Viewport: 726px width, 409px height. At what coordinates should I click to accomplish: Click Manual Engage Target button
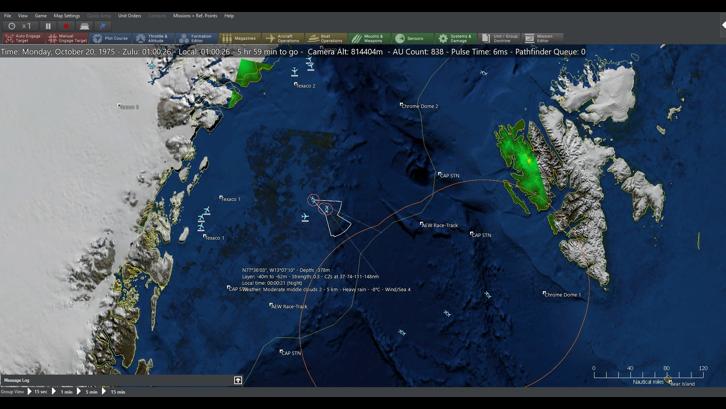[67, 38]
